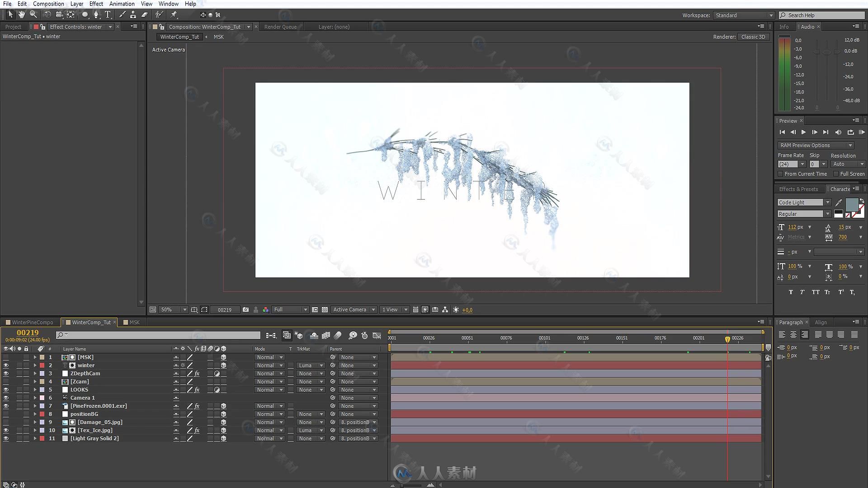868x488 pixels.
Task: Hide the winter layer
Action: tap(6, 366)
